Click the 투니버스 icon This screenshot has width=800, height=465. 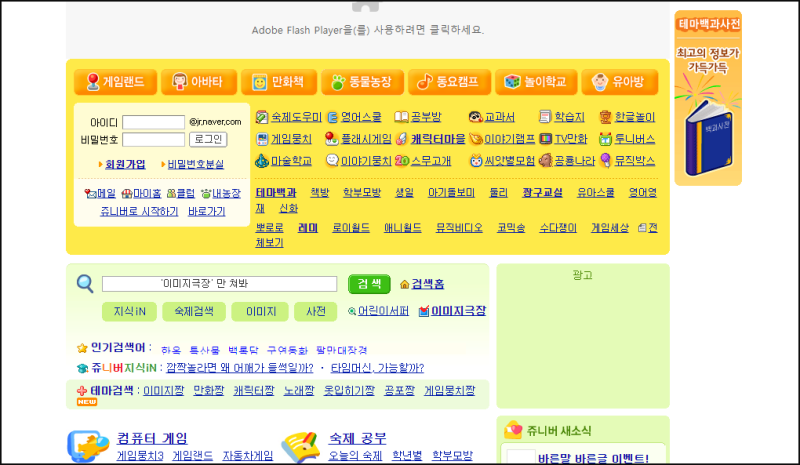pos(605,139)
